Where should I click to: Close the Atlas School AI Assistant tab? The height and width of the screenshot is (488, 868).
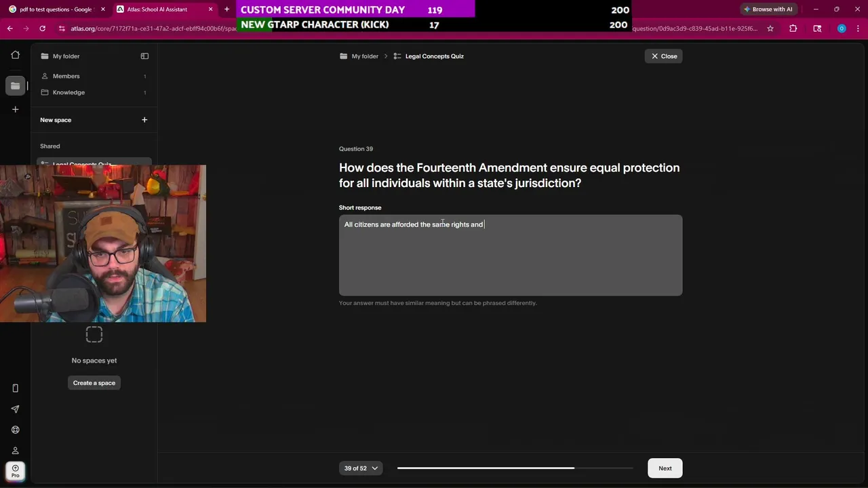pos(210,9)
